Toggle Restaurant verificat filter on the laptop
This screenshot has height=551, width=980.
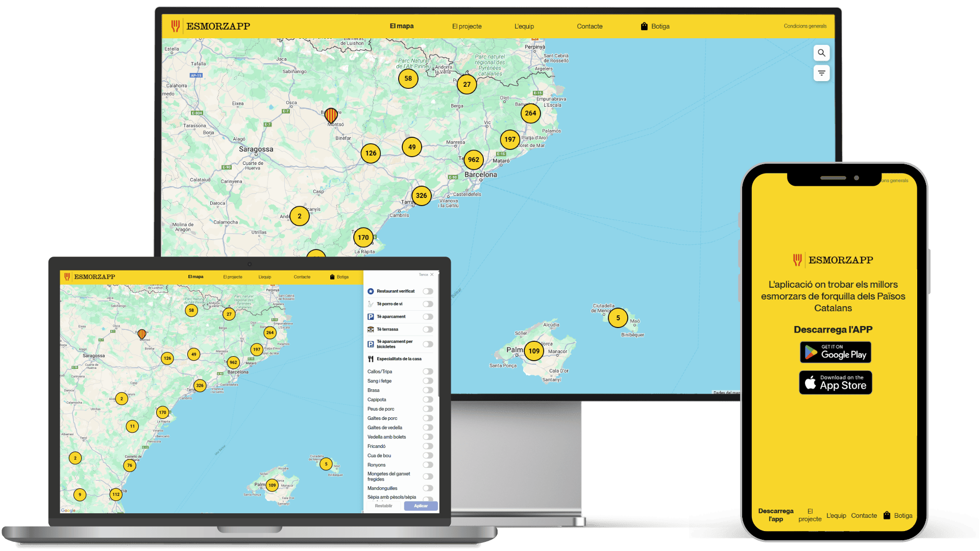click(x=428, y=291)
